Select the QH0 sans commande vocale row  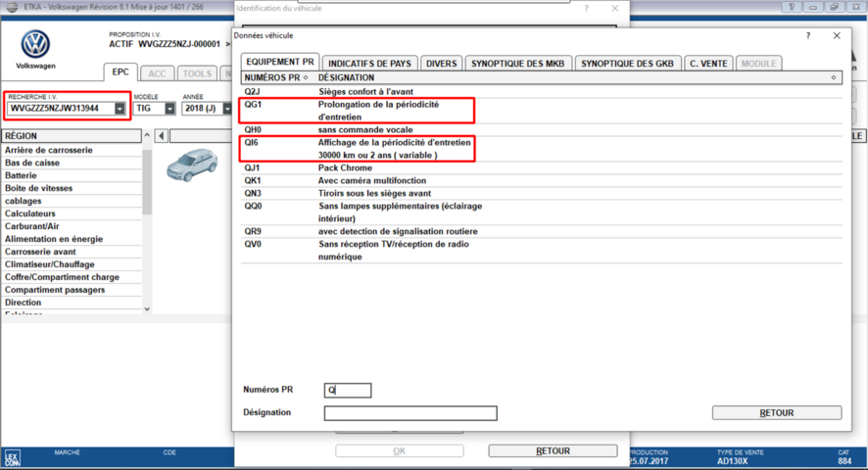click(x=542, y=130)
